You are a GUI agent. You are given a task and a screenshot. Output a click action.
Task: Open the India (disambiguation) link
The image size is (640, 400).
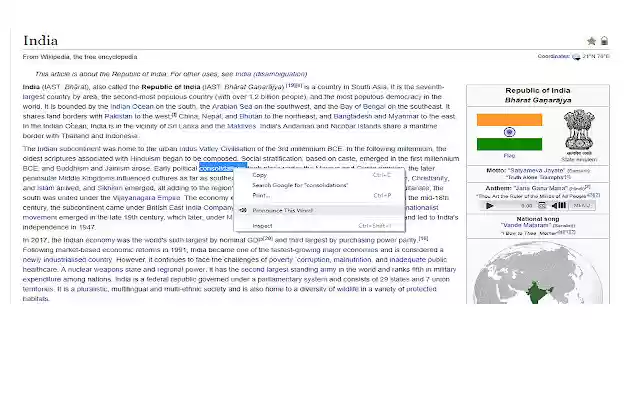click(271, 74)
